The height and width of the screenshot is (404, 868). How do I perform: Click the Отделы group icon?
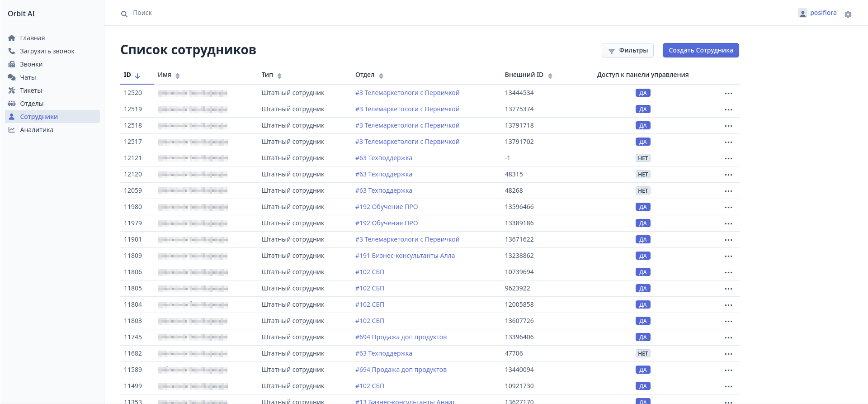(12, 104)
